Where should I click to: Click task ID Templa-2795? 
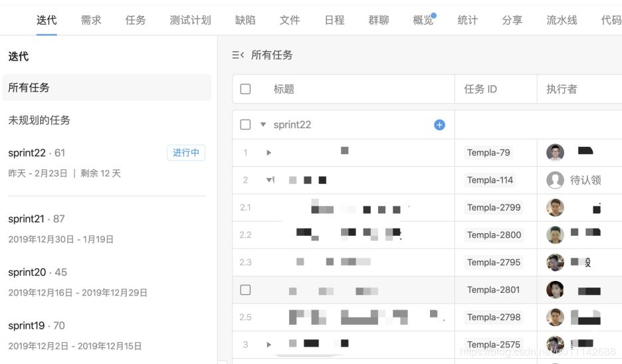pos(494,262)
